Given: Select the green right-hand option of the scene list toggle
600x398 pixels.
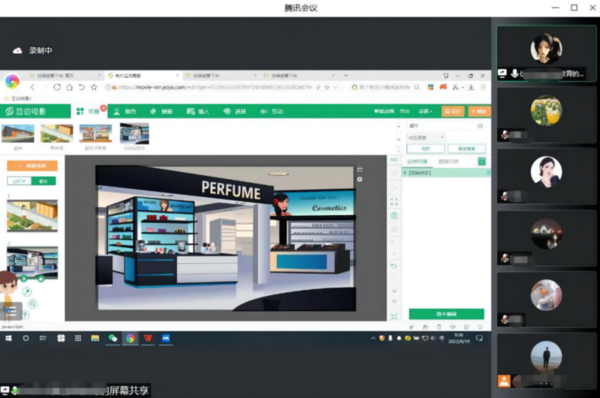Looking at the screenshot, I should 44,181.
